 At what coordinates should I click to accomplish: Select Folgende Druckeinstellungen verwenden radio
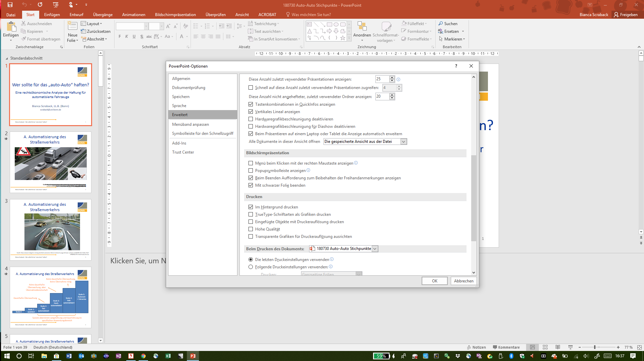coord(251,267)
